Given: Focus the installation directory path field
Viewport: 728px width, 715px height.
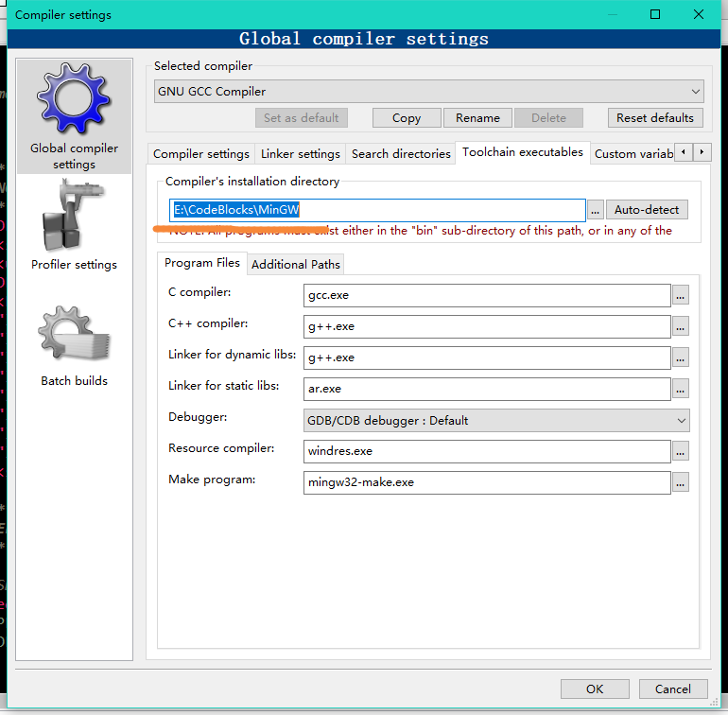Looking at the screenshot, I should 377,210.
